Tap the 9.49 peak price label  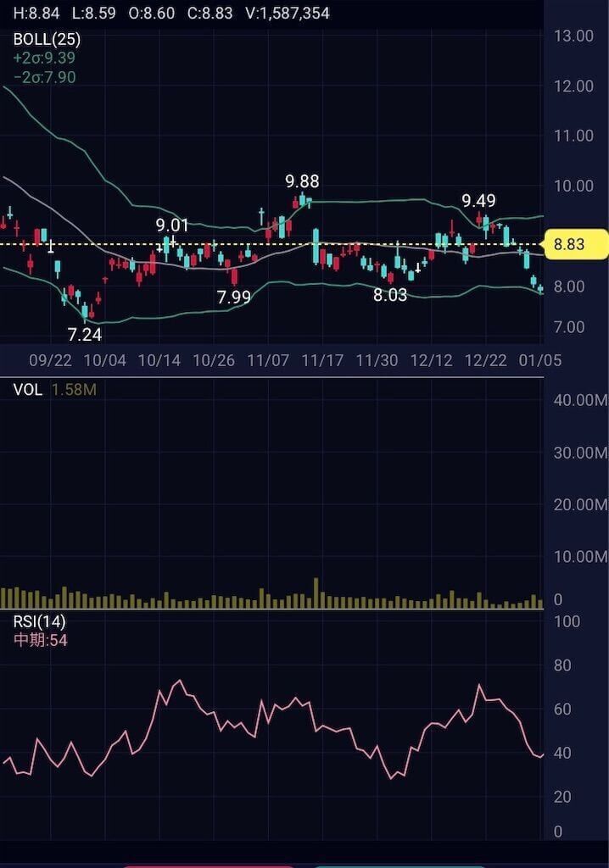pos(478,200)
